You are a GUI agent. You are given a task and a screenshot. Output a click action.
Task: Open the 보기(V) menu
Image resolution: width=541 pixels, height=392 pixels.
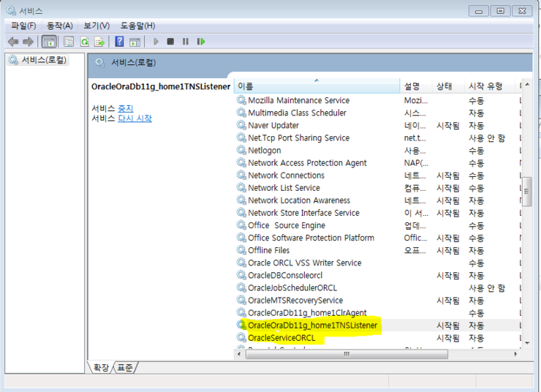[97, 26]
